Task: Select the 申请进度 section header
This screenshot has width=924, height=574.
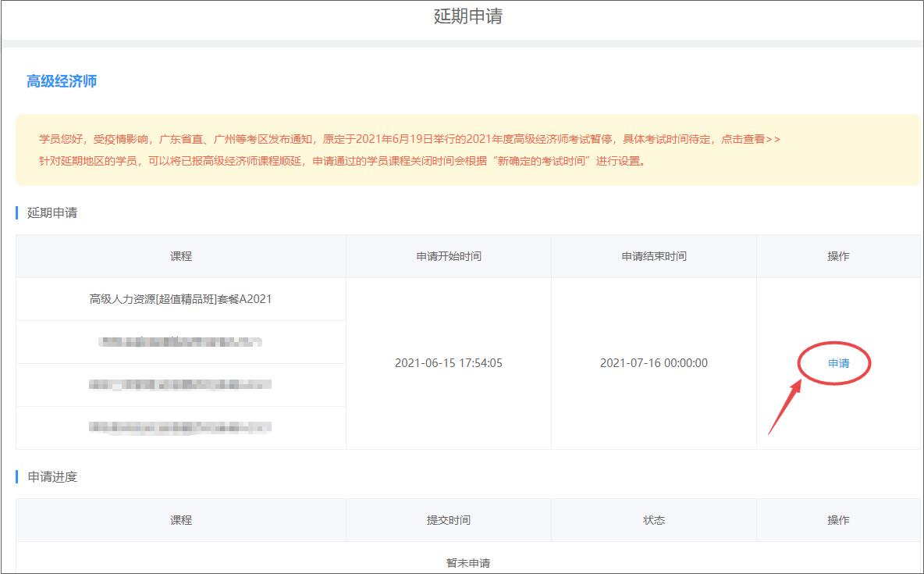Action: tap(52, 477)
